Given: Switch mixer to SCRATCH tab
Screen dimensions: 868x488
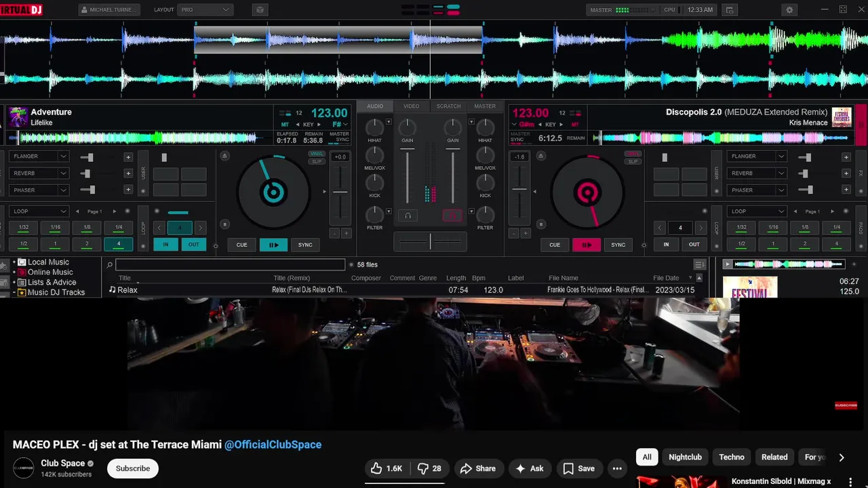Looking at the screenshot, I should [448, 106].
